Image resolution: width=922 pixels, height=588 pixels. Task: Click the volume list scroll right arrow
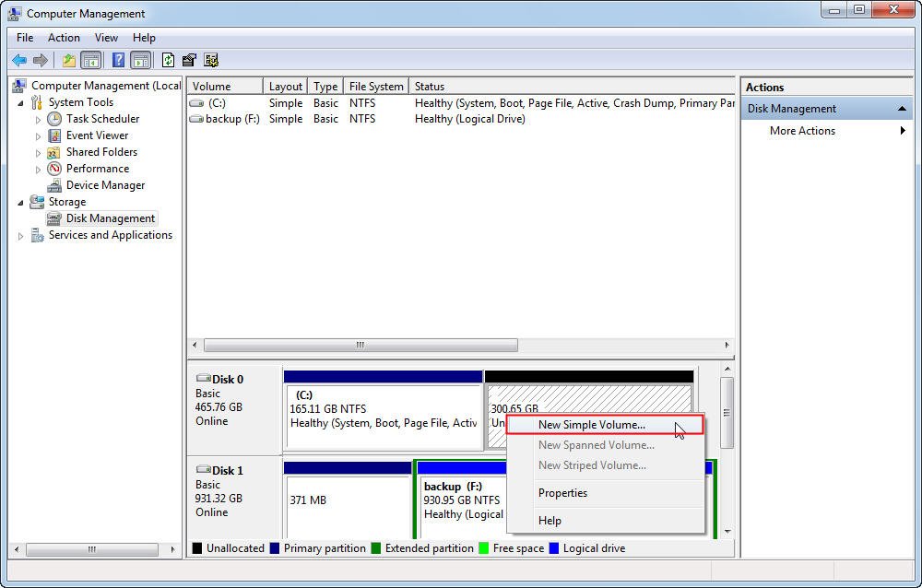click(727, 346)
